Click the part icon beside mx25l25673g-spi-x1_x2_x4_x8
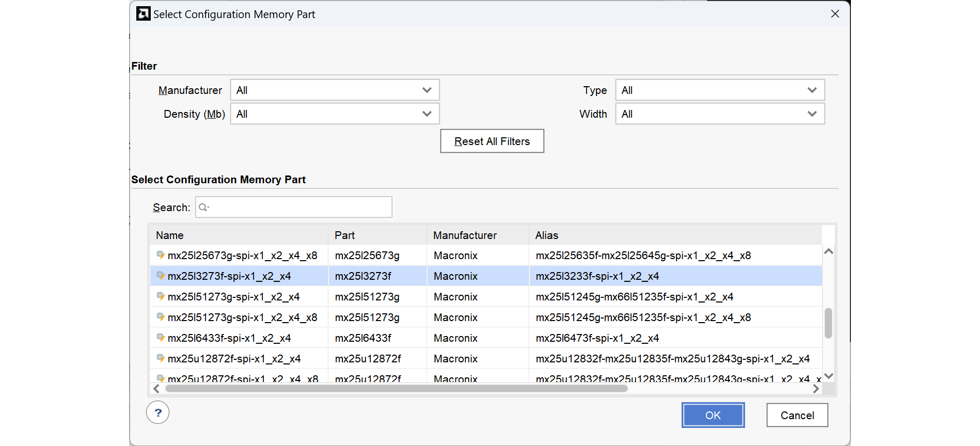The height and width of the screenshot is (446, 980). tap(161, 255)
